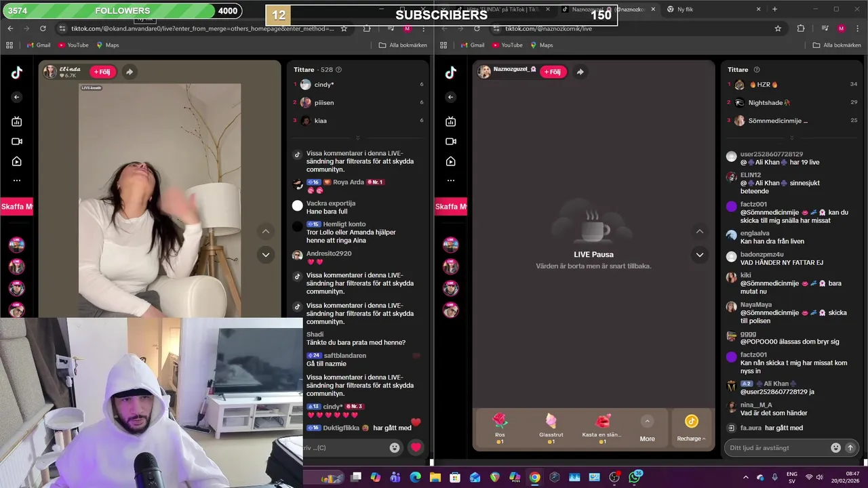The width and height of the screenshot is (868, 488).
Task: Open the LIVE calendar icon in left sidebar
Action: (x=17, y=121)
